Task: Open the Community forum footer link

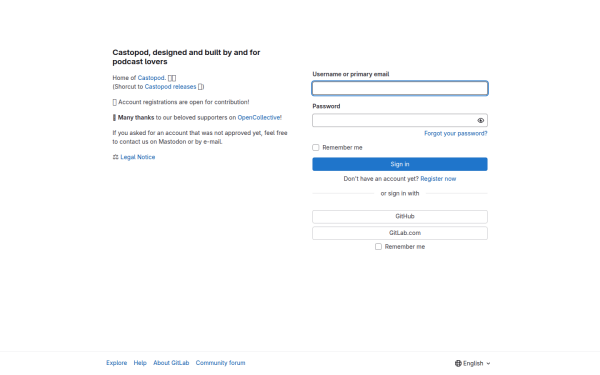Action: 220,363
